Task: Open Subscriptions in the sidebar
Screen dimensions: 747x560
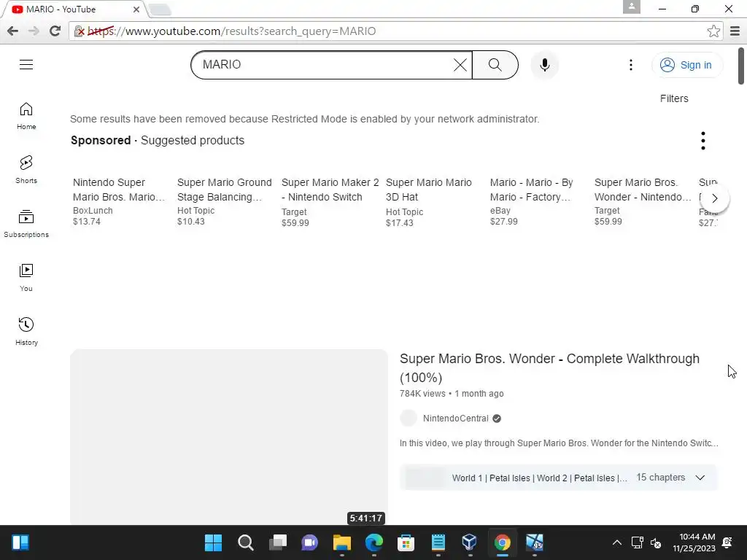Action: pyautogui.click(x=26, y=223)
